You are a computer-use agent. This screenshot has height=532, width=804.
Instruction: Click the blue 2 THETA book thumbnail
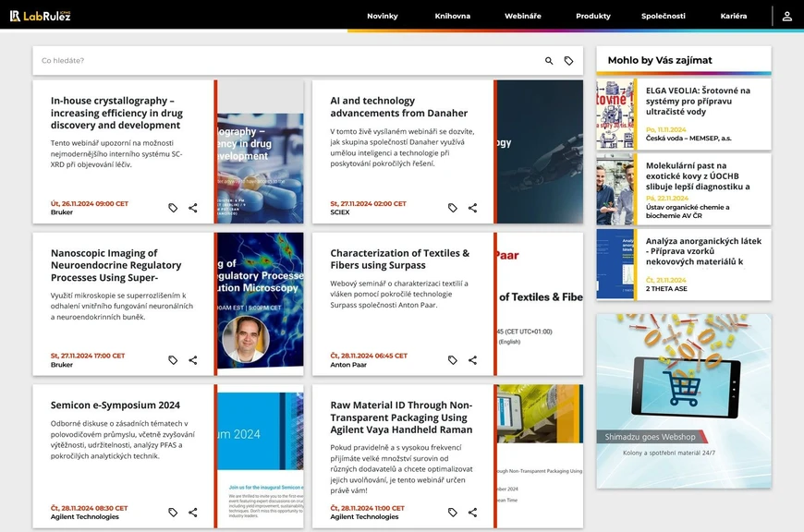[x=615, y=264]
